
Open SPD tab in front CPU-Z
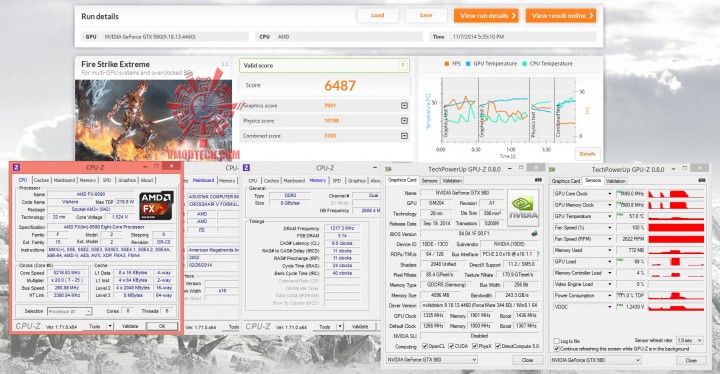point(107,180)
